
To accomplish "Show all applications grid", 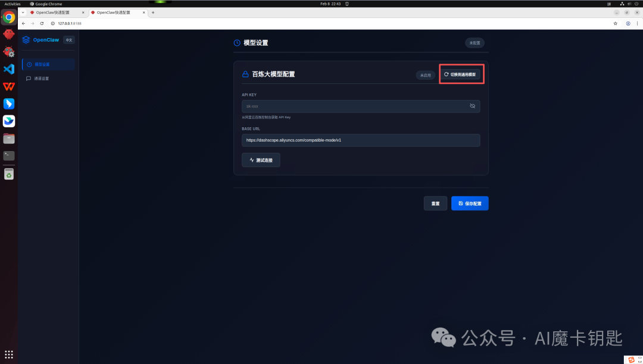I will [x=8, y=354].
